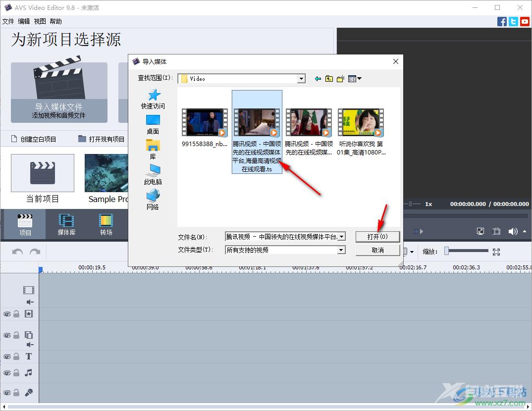
Task: Go back with the green arrow in dialog
Action: [x=318, y=79]
